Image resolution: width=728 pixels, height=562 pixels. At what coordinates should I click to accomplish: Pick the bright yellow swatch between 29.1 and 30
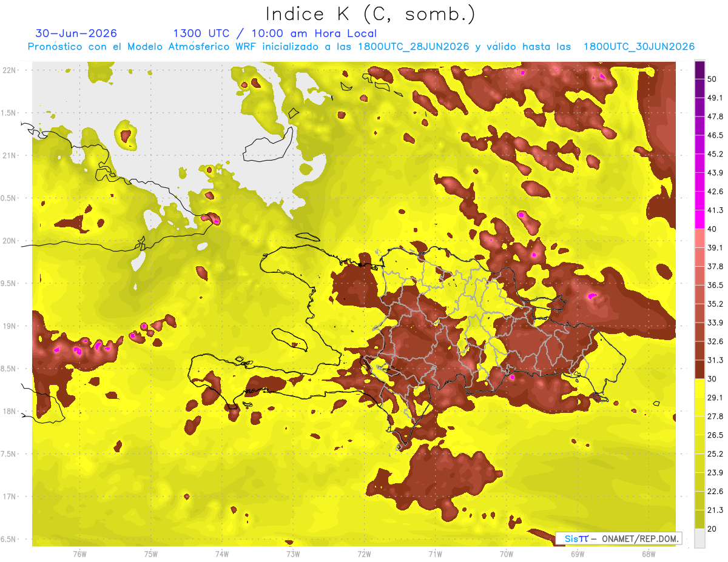[699, 388]
